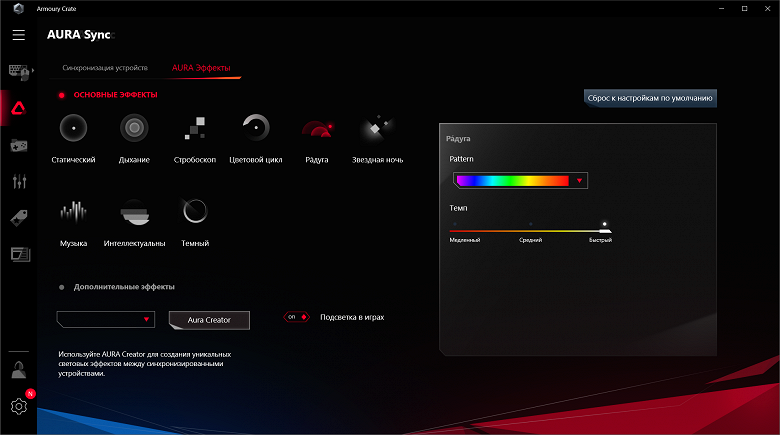The height and width of the screenshot is (435, 780).
Task: Click the Быстрый tempo slider handle
Action: pos(605,230)
